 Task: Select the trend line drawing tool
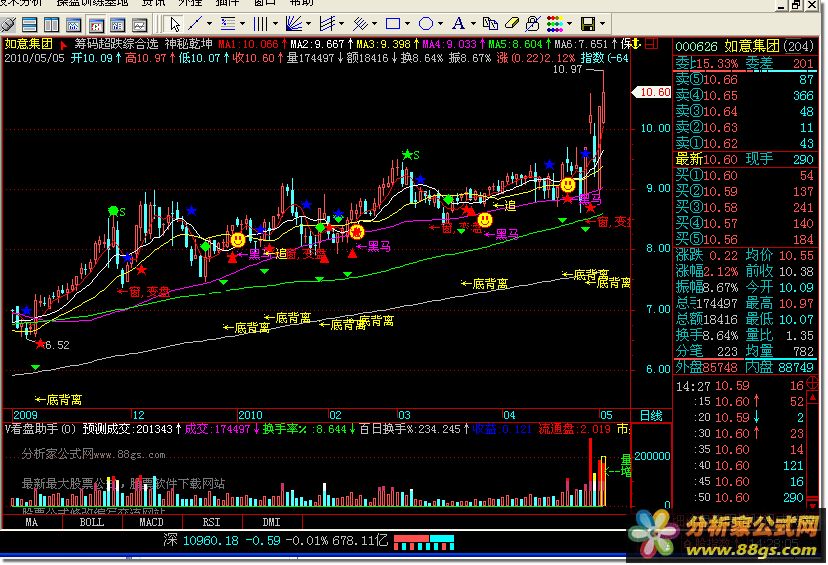[x=196, y=22]
